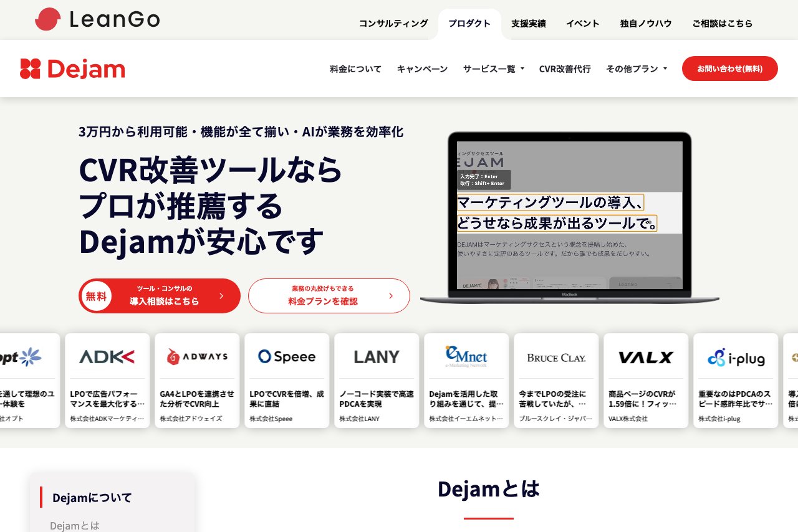Open the LANY case study card
This screenshot has width=798, height=532.
coord(377,381)
